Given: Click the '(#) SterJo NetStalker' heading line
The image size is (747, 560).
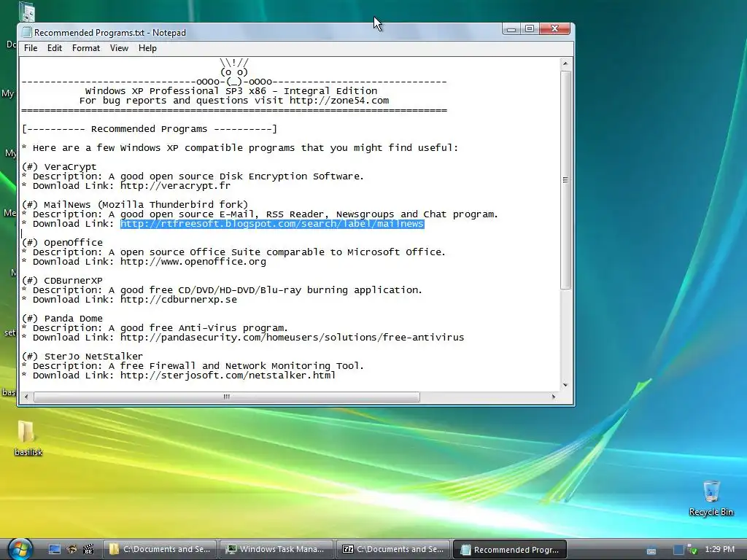Looking at the screenshot, I should point(82,356).
